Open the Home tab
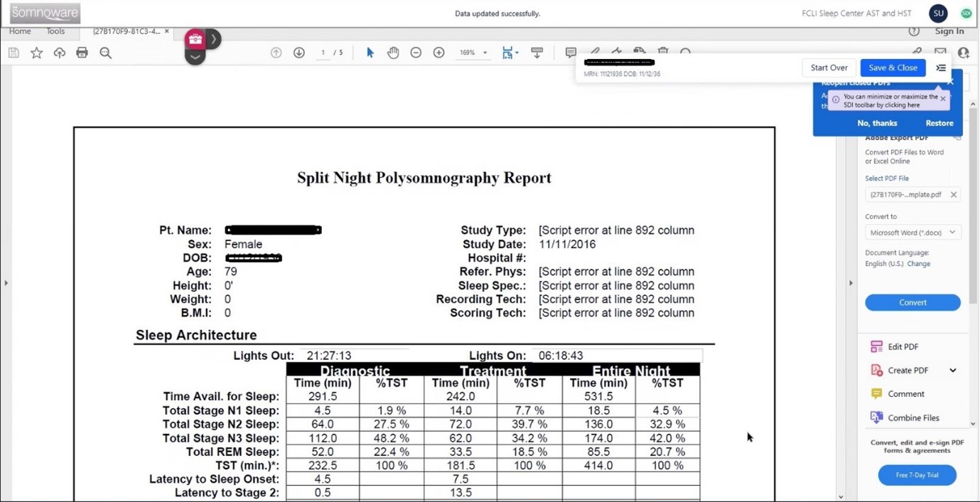This screenshot has height=502, width=980. (x=20, y=31)
